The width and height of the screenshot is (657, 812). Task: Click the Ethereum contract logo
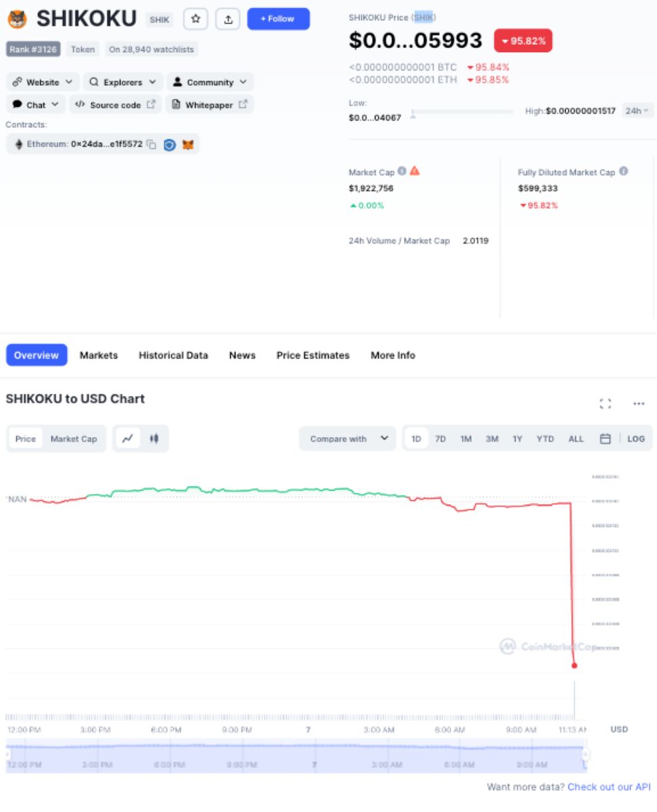point(18,144)
